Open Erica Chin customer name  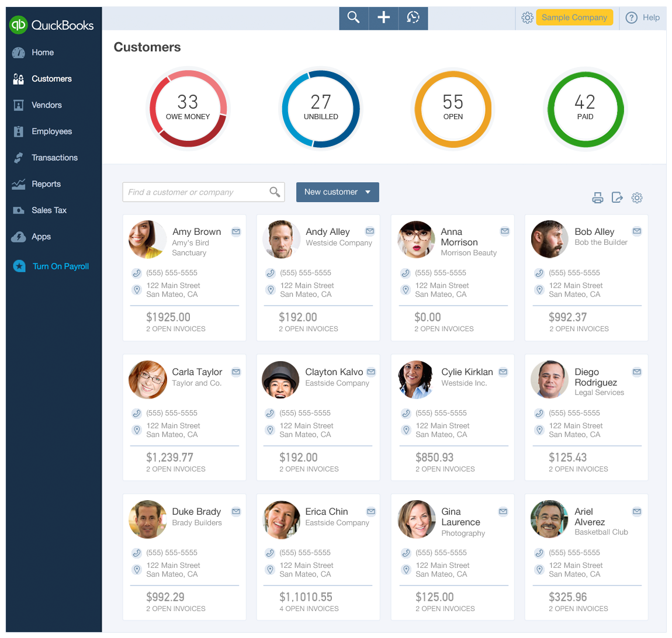tap(327, 512)
